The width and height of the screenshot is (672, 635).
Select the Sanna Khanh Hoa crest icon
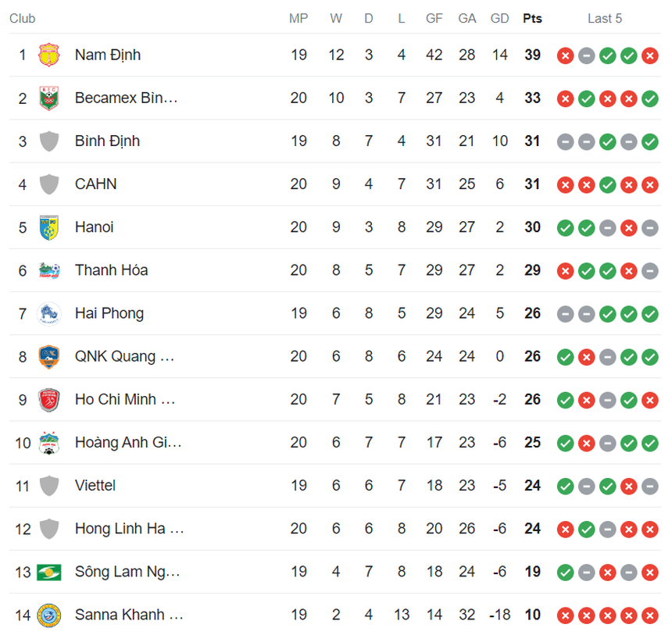point(49,614)
